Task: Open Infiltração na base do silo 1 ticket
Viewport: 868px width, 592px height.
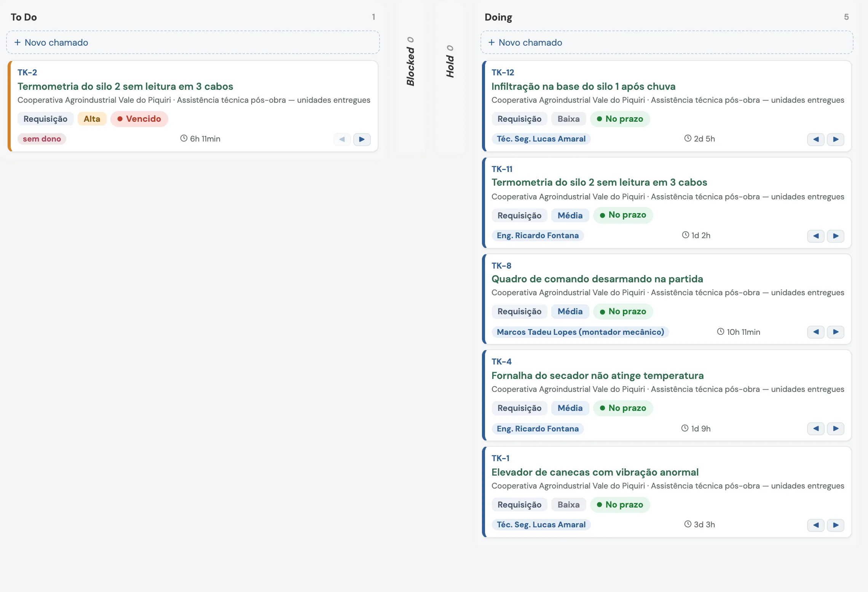Action: click(x=583, y=86)
